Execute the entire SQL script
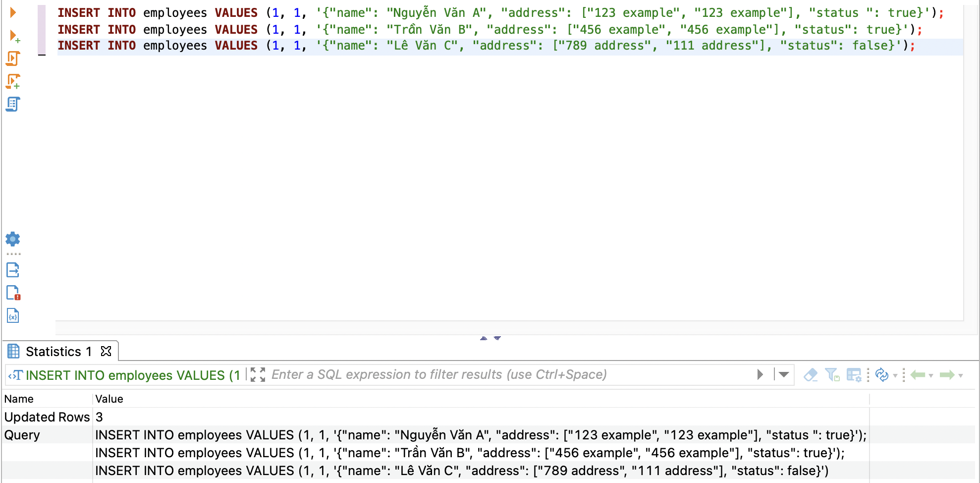The width and height of the screenshot is (980, 483). point(13,58)
